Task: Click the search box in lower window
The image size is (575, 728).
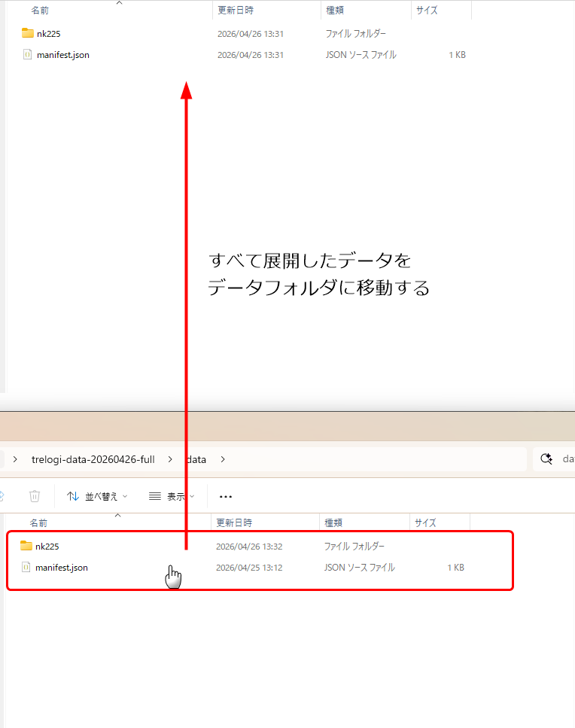Action: point(555,459)
